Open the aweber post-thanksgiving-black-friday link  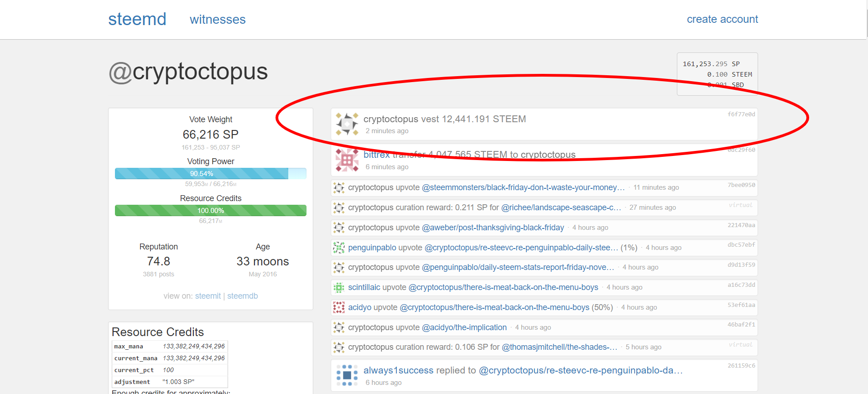pos(493,228)
